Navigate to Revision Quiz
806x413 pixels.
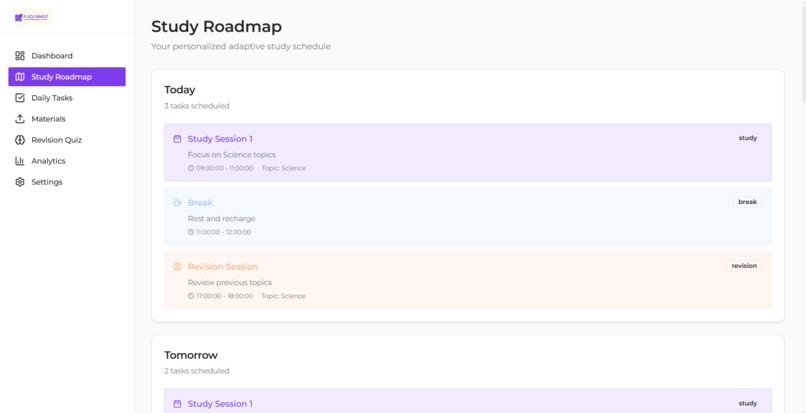[67, 140]
